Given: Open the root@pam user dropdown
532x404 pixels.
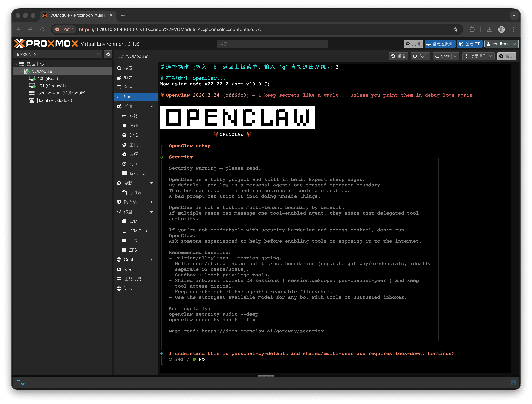Looking at the screenshot, I should pyautogui.click(x=501, y=44).
